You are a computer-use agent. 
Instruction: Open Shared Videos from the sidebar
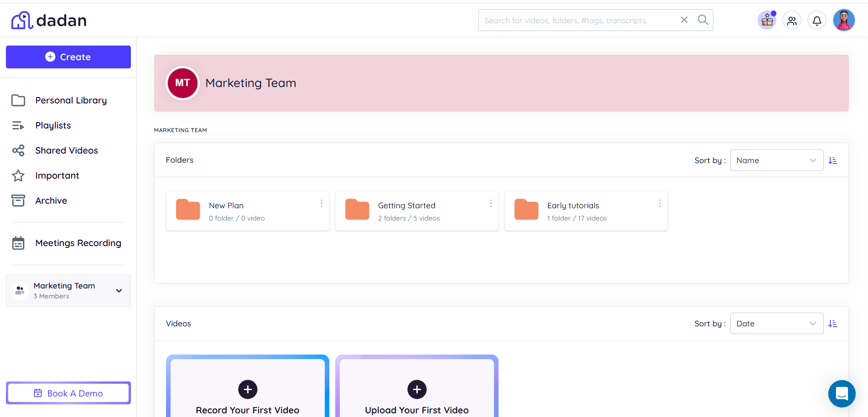pyautogui.click(x=66, y=150)
